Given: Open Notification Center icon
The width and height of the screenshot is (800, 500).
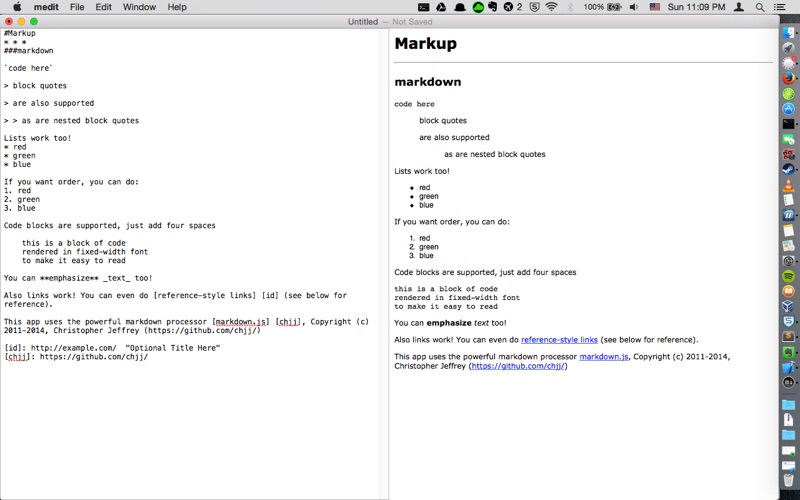Looking at the screenshot, I should click(780, 7).
